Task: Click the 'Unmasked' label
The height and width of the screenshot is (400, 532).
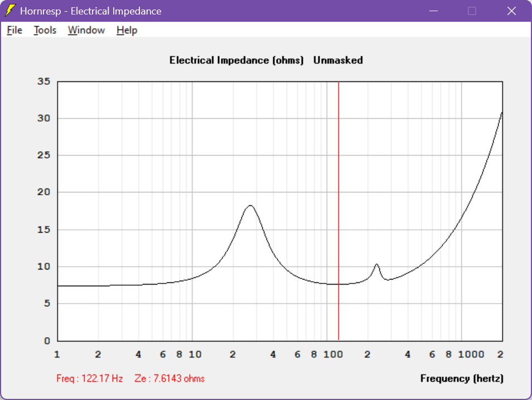Action: click(338, 60)
